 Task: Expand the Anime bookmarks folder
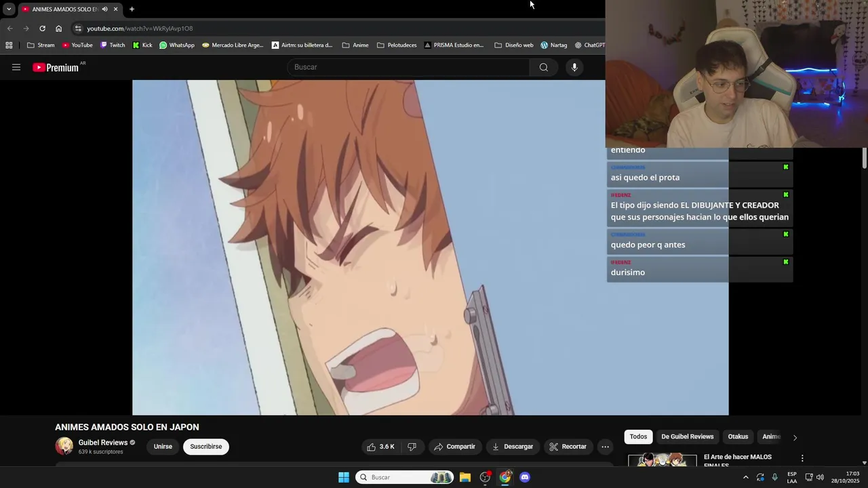click(x=355, y=45)
